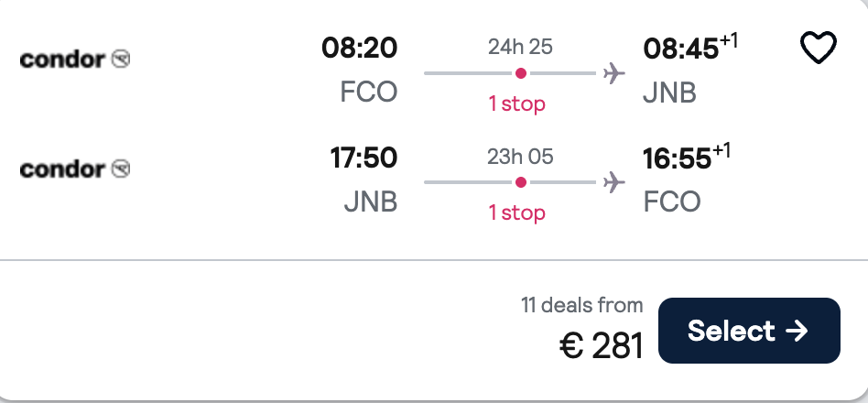Click the 08:45 +1 arrival time
The image size is (868, 403).
pyautogui.click(x=690, y=48)
